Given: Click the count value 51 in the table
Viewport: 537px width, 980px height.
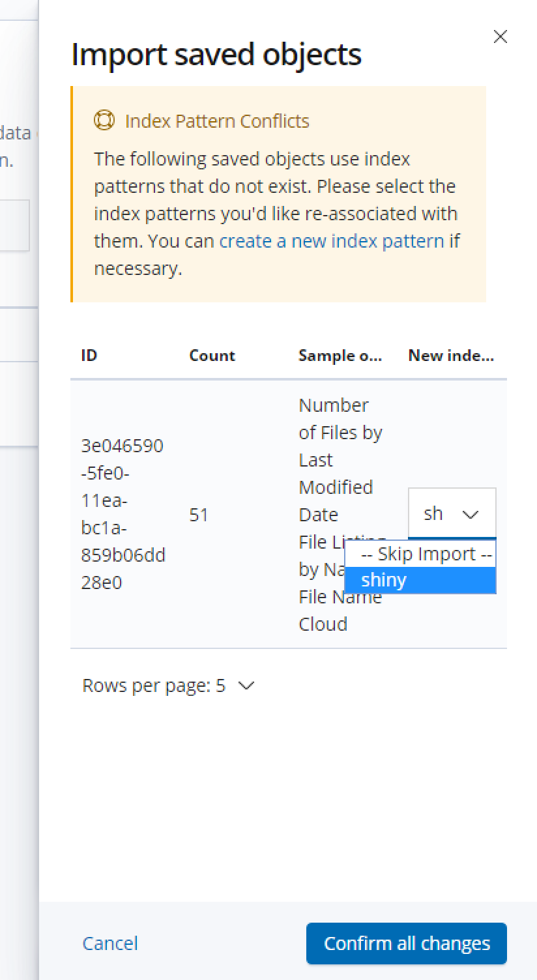Looking at the screenshot, I should click(x=199, y=515).
